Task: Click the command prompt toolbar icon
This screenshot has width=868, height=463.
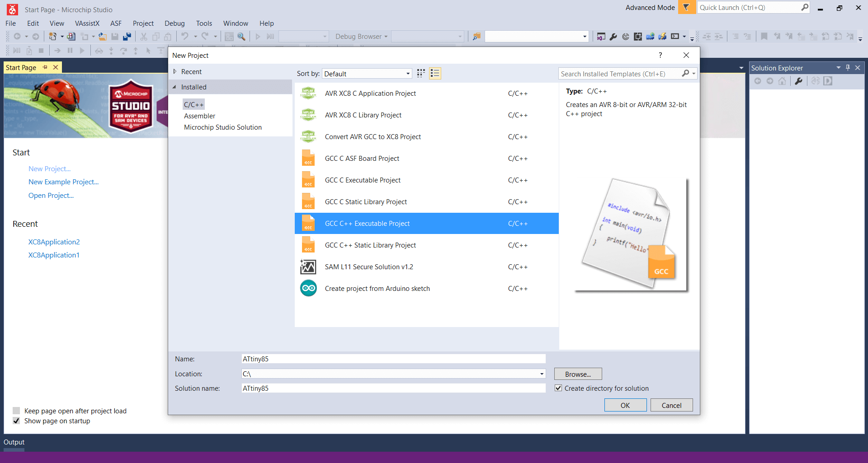Action: click(x=675, y=37)
